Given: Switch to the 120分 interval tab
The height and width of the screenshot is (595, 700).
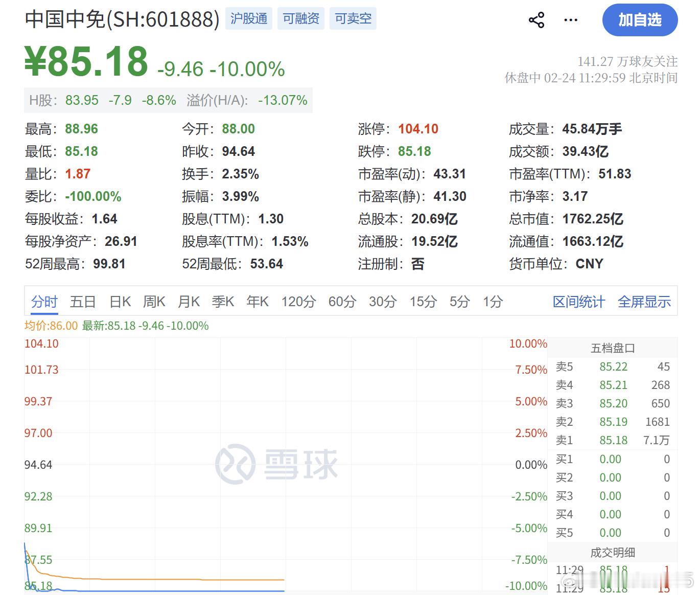Looking at the screenshot, I should tap(299, 302).
